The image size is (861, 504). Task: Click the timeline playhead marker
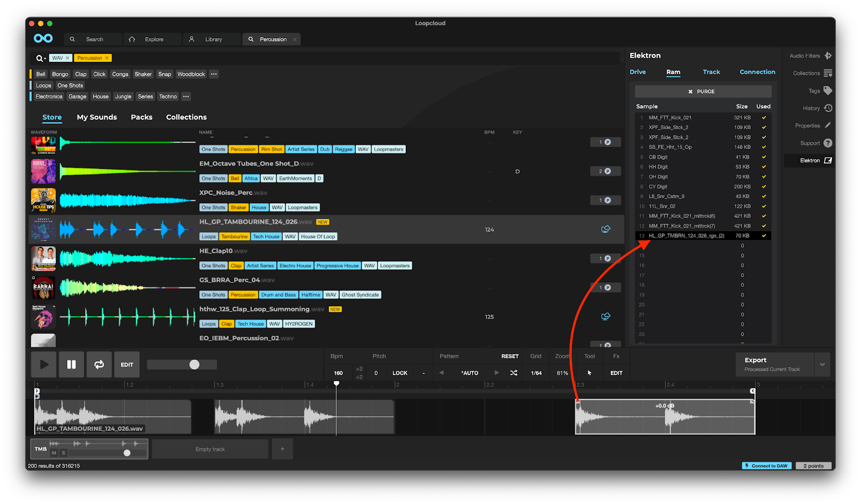[x=336, y=384]
